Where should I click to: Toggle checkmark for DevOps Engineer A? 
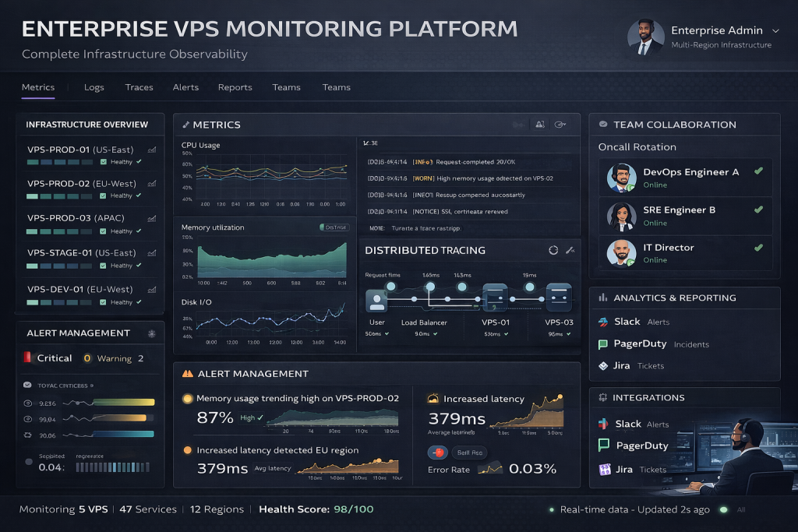click(x=758, y=171)
